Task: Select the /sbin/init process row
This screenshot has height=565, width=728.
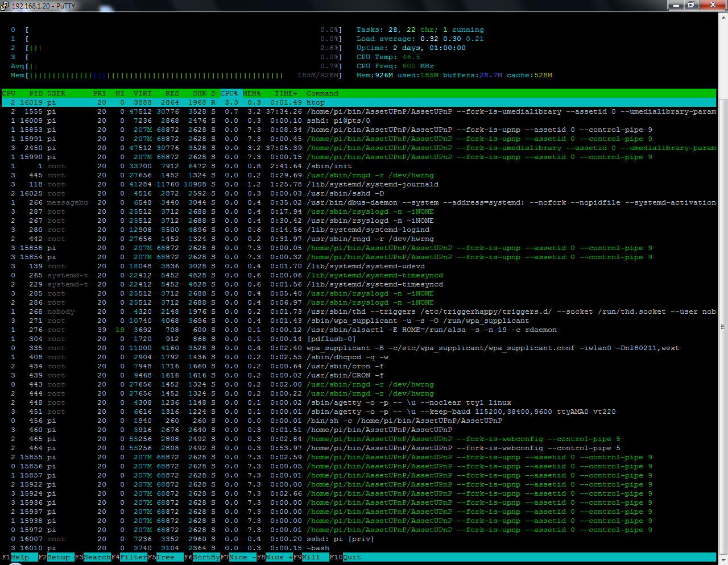Action: click(359, 166)
